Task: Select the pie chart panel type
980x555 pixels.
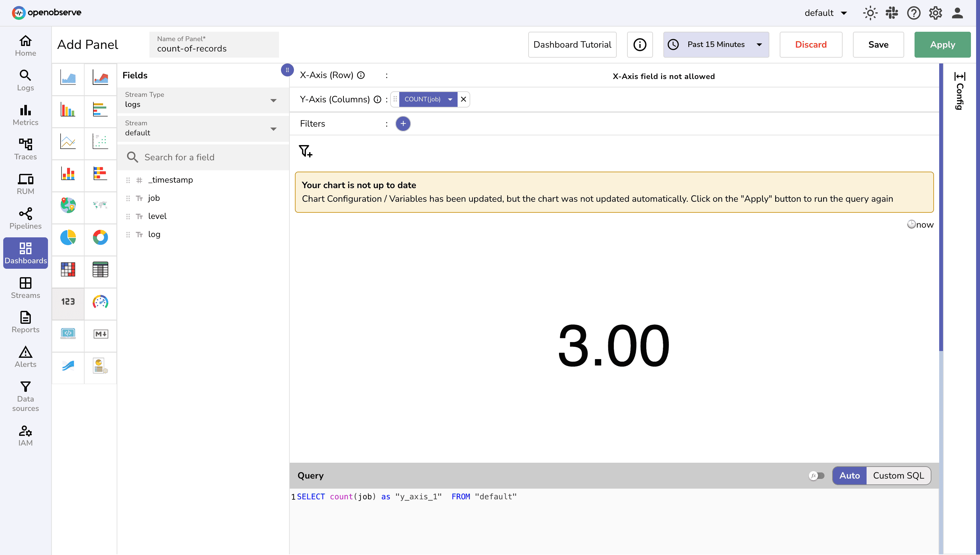Action: (68, 240)
